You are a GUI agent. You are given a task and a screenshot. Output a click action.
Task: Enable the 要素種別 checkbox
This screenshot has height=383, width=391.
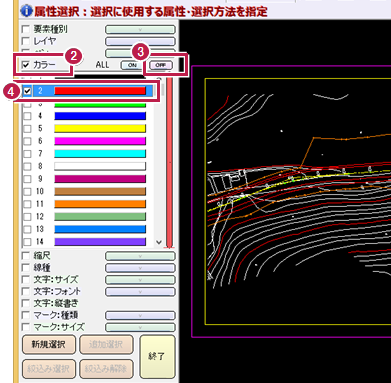point(25,29)
